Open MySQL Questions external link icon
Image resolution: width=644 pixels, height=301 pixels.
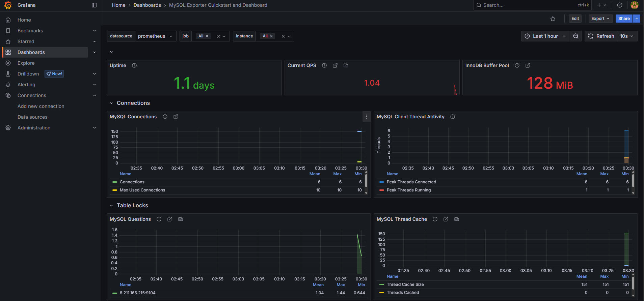170,219
